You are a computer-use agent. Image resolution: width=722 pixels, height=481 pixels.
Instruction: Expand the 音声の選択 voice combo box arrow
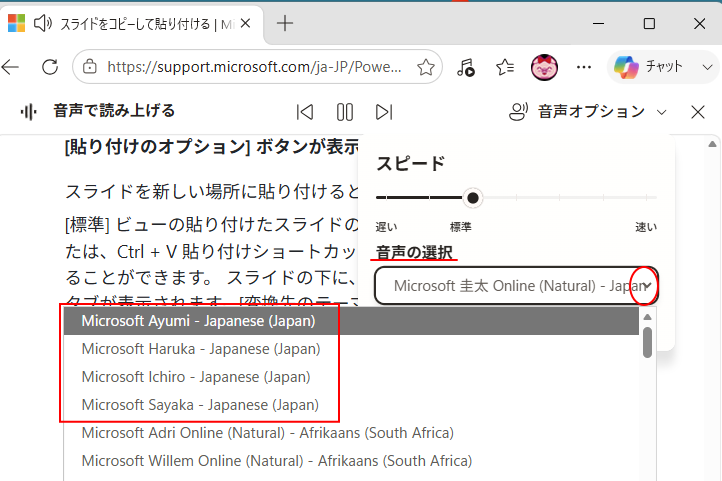647,286
